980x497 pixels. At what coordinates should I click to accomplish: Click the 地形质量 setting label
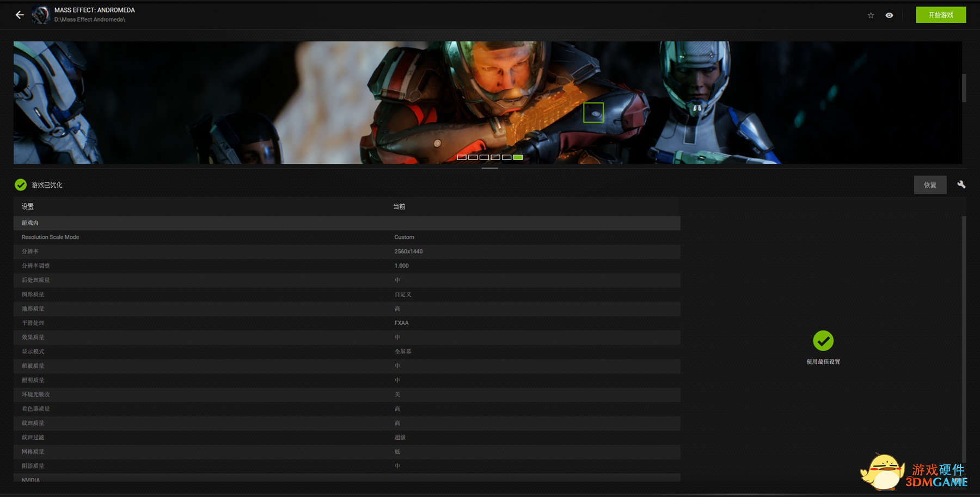pyautogui.click(x=33, y=309)
